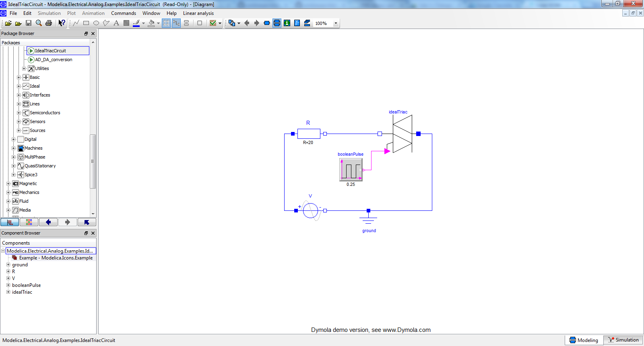Select the Rectangle drawing tool

point(86,23)
